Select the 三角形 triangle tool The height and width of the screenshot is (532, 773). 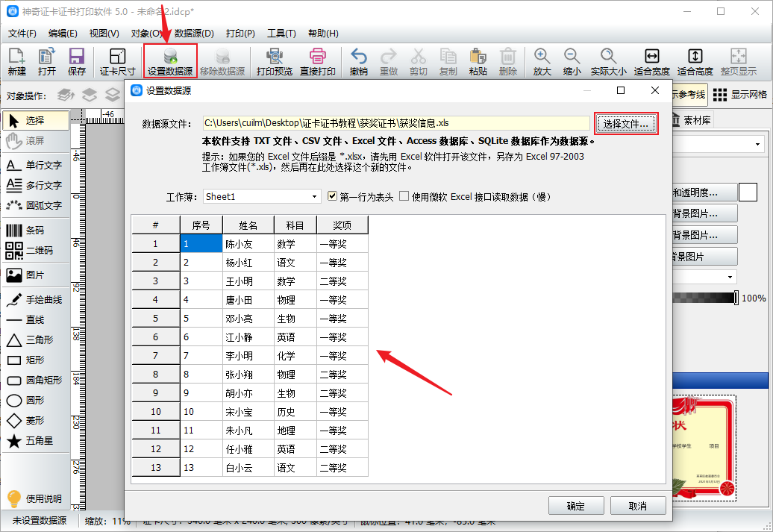(36, 340)
